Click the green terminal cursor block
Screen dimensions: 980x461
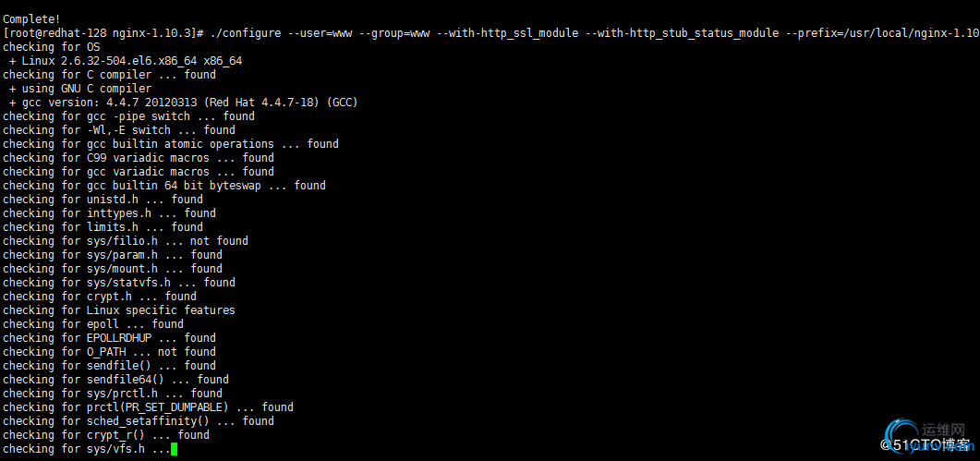tap(174, 449)
